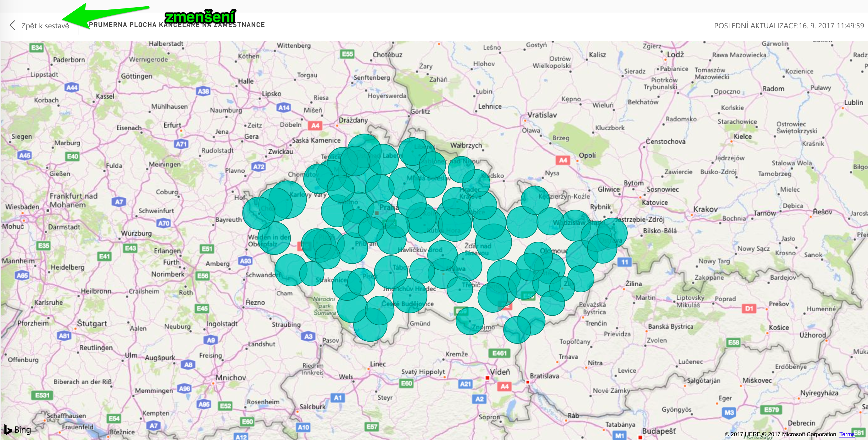Image resolution: width=868 pixels, height=440 pixels.
Task: Click the A44 highway shield near Kassel
Action: pyautogui.click(x=72, y=88)
